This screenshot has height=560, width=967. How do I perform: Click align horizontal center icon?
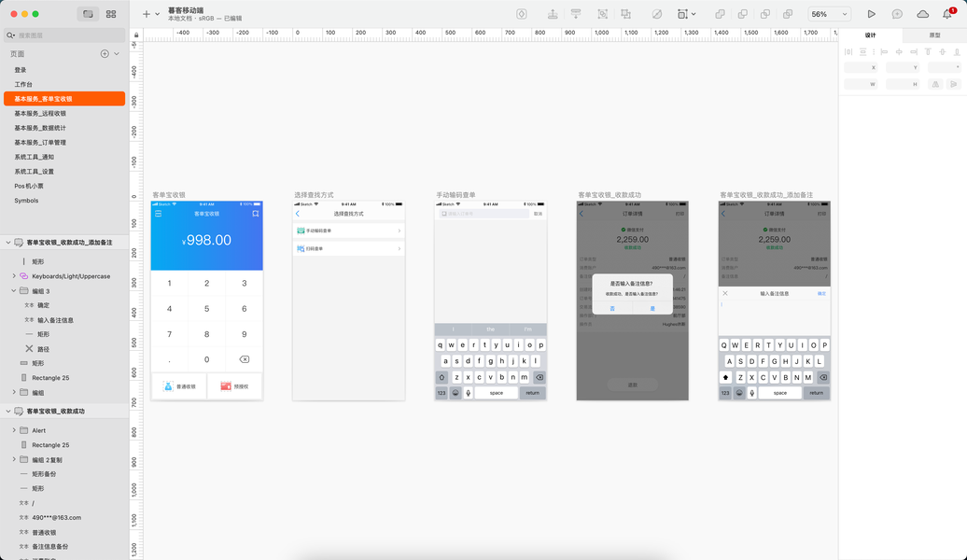[899, 52]
